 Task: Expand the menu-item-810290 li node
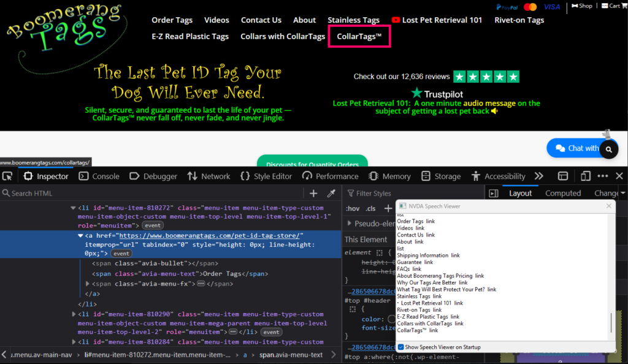[x=74, y=314]
